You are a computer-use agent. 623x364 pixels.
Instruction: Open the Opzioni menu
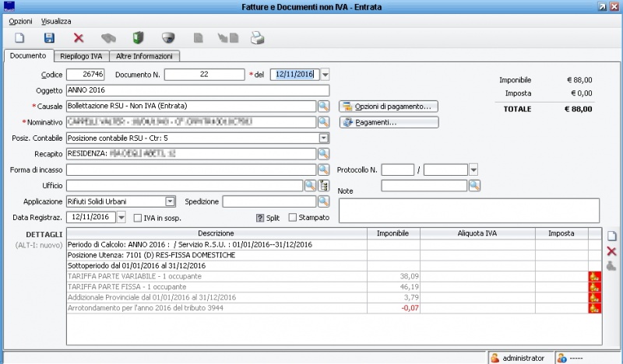tap(20, 21)
